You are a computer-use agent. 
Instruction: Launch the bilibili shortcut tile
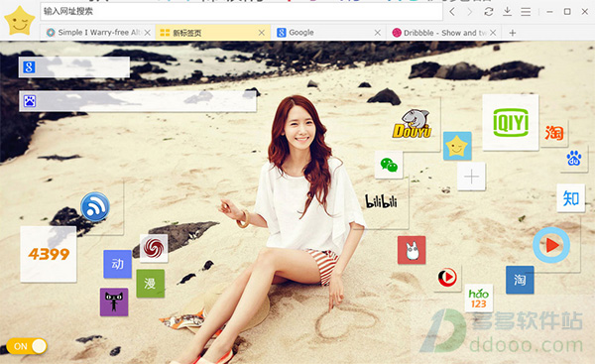381,201
